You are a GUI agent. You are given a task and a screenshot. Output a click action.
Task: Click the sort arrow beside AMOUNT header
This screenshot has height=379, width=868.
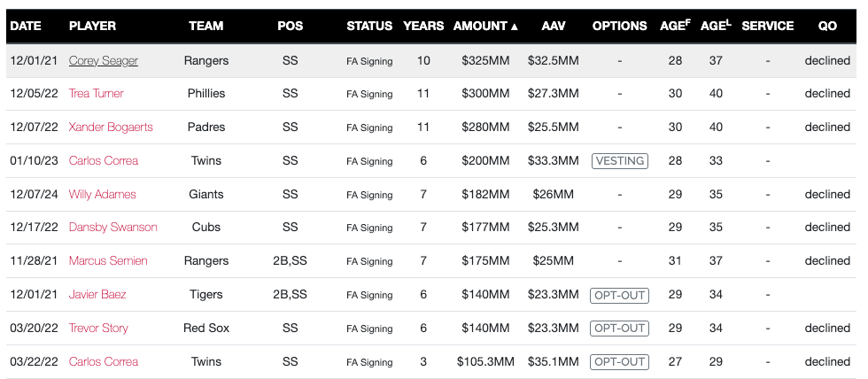(x=515, y=27)
